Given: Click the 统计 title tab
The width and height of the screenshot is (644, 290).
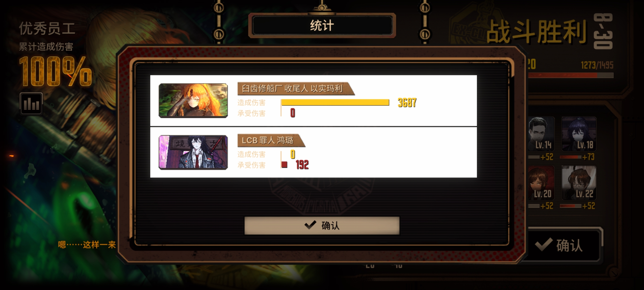Looking at the screenshot, I should pos(322,26).
